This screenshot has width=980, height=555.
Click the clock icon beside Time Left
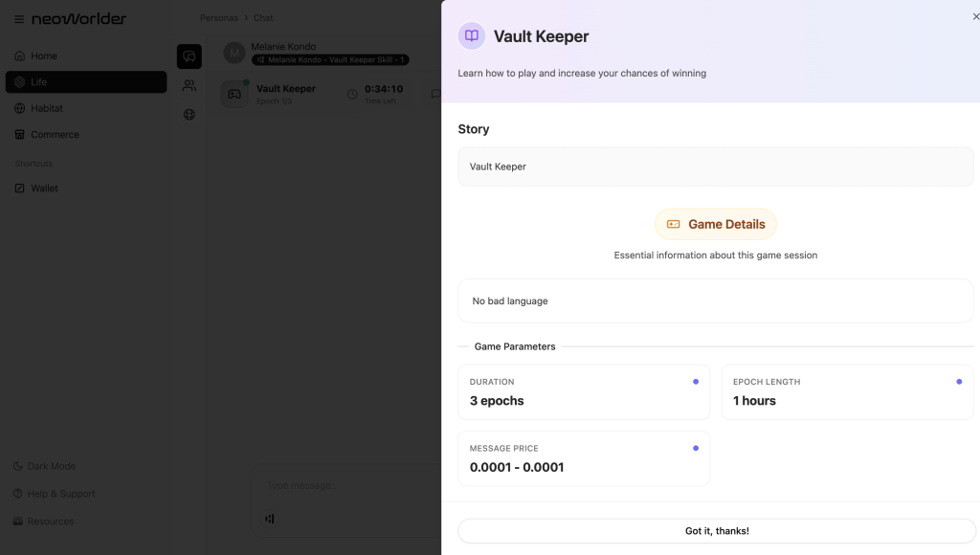tap(352, 94)
